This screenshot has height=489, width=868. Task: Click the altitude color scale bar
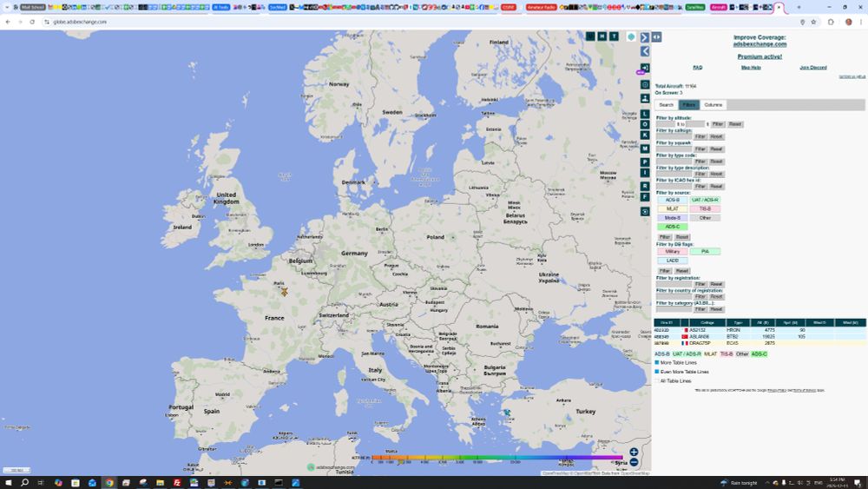(x=496, y=458)
